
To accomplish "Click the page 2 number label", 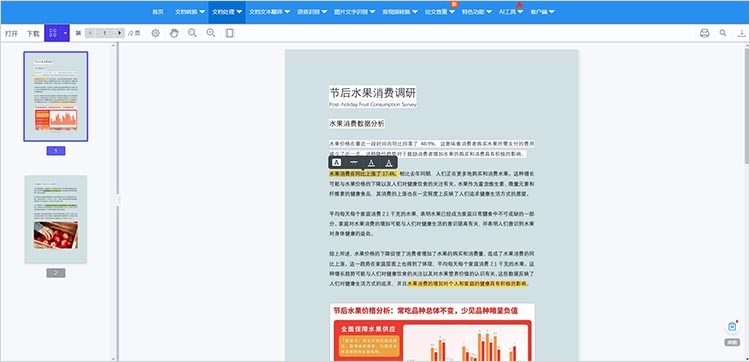I will pyautogui.click(x=56, y=273).
